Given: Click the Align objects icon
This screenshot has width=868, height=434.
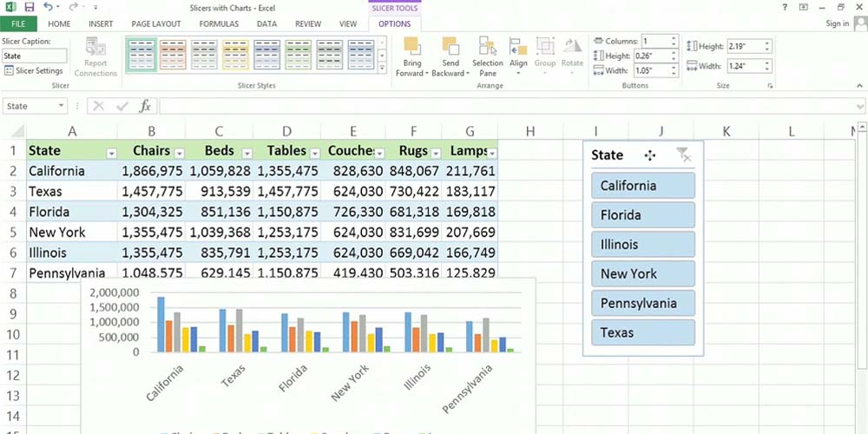Looking at the screenshot, I should [x=518, y=46].
